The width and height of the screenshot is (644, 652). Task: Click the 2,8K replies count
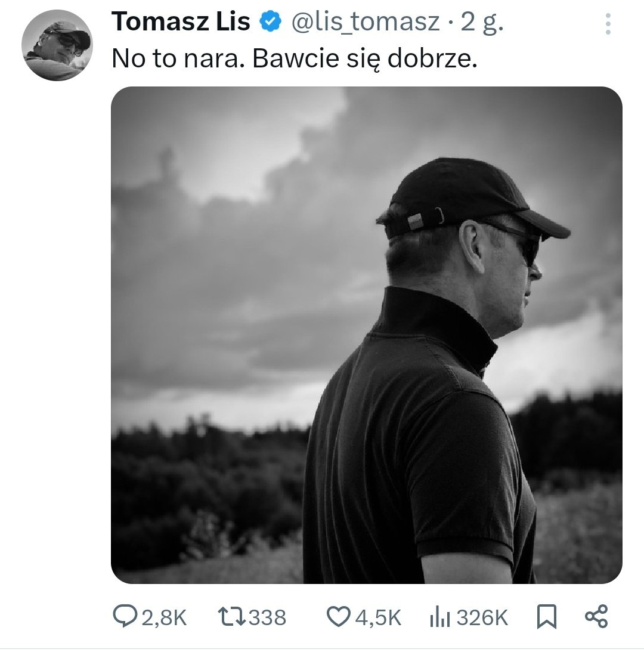click(x=164, y=618)
